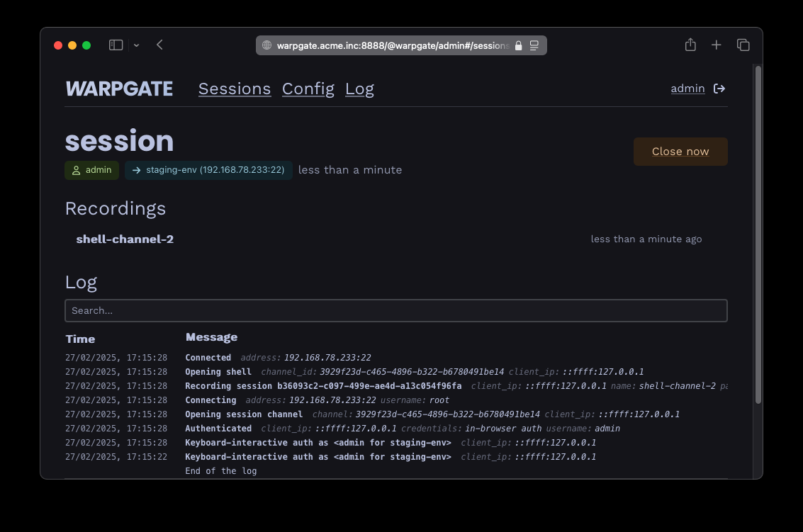The width and height of the screenshot is (803, 532).
Task: Click the staging-env target badge
Action: click(x=208, y=170)
